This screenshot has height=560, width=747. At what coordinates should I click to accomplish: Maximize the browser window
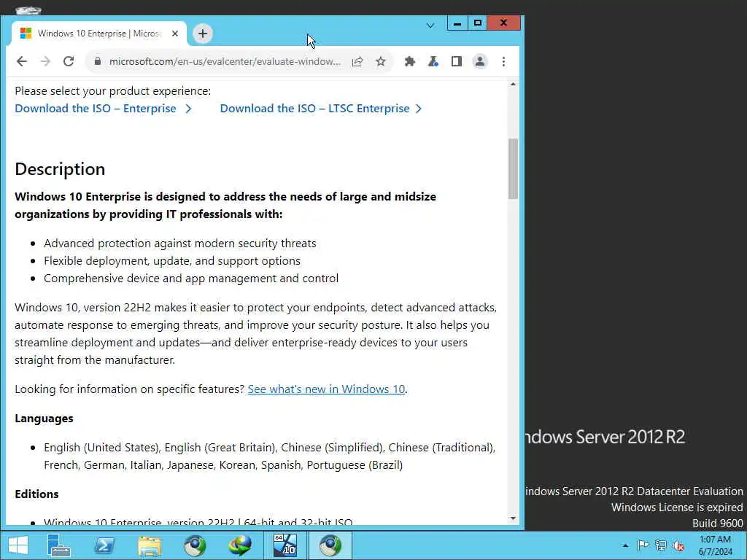477,23
